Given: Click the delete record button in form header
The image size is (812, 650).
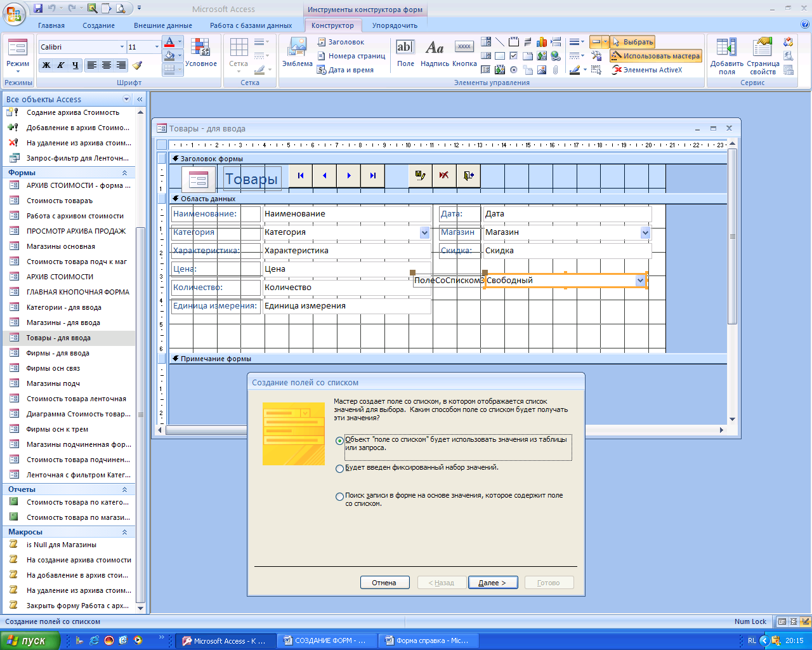Looking at the screenshot, I should (444, 176).
